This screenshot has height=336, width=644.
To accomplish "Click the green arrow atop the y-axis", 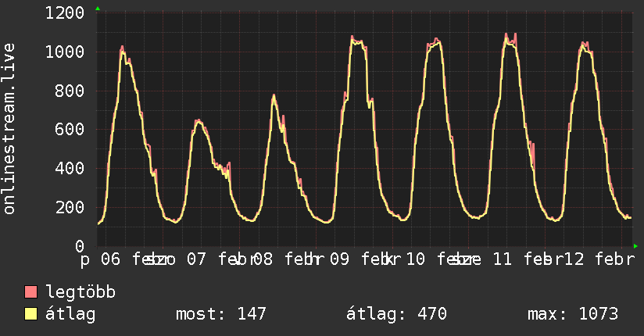I will (x=98, y=9).
